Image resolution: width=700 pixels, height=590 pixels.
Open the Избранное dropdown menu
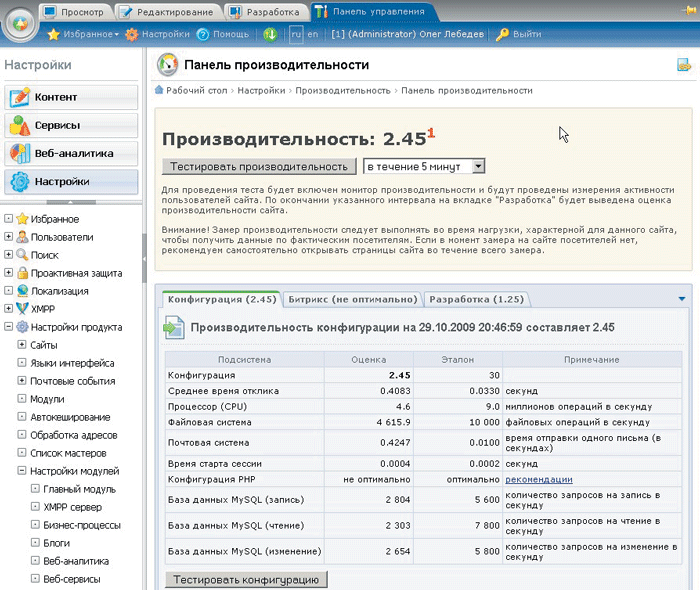[x=88, y=34]
